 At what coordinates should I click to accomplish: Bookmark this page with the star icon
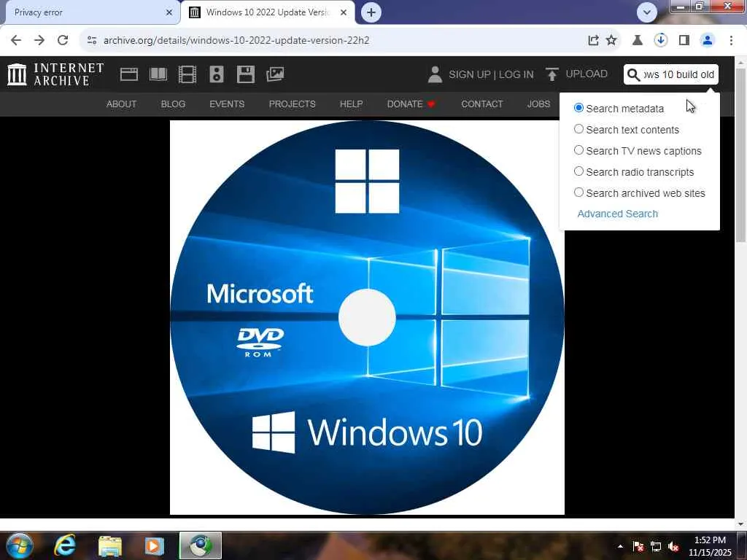611,41
